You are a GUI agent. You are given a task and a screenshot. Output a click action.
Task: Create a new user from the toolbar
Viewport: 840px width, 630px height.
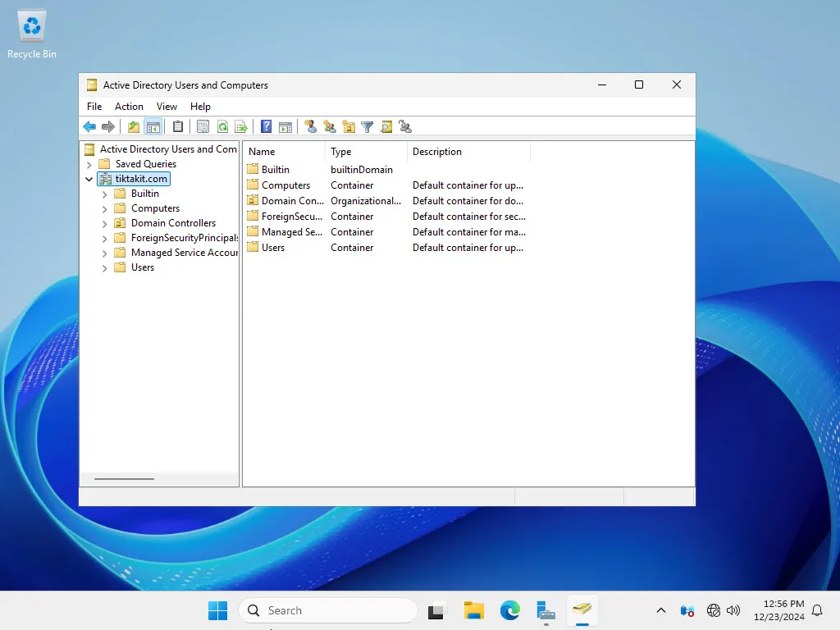(310, 126)
